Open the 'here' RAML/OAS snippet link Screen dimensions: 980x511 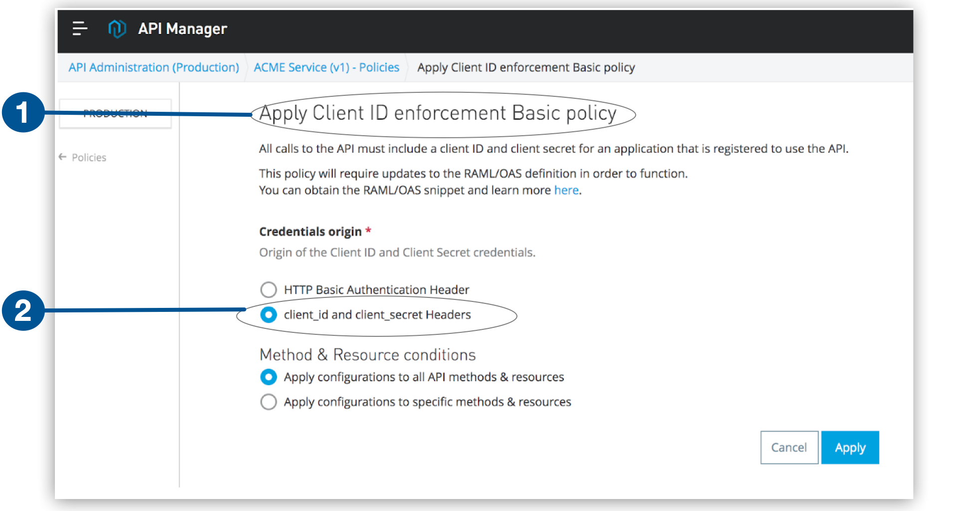tap(566, 190)
